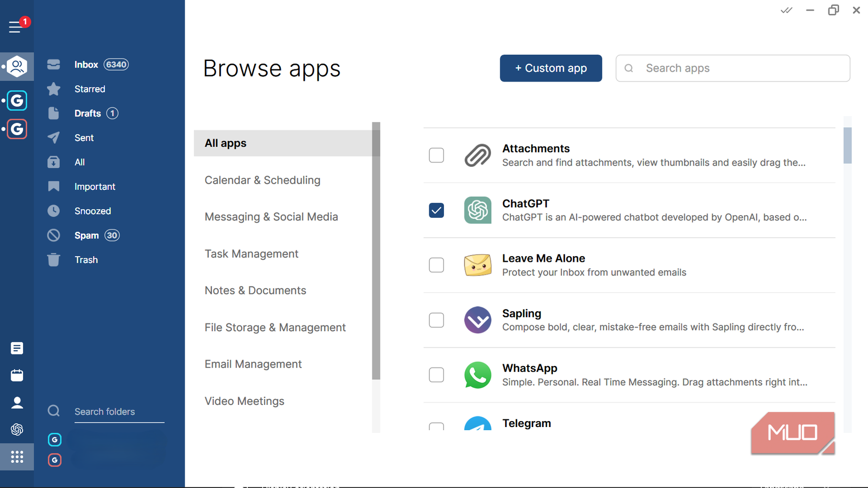
Task: Open the Spam folder showing 30 items
Action: click(x=87, y=235)
